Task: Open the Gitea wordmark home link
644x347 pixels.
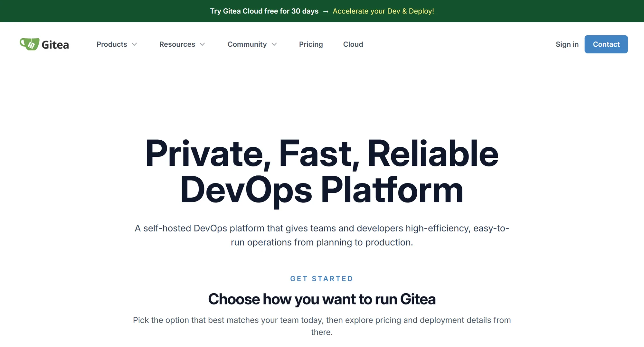Action: coord(55,45)
